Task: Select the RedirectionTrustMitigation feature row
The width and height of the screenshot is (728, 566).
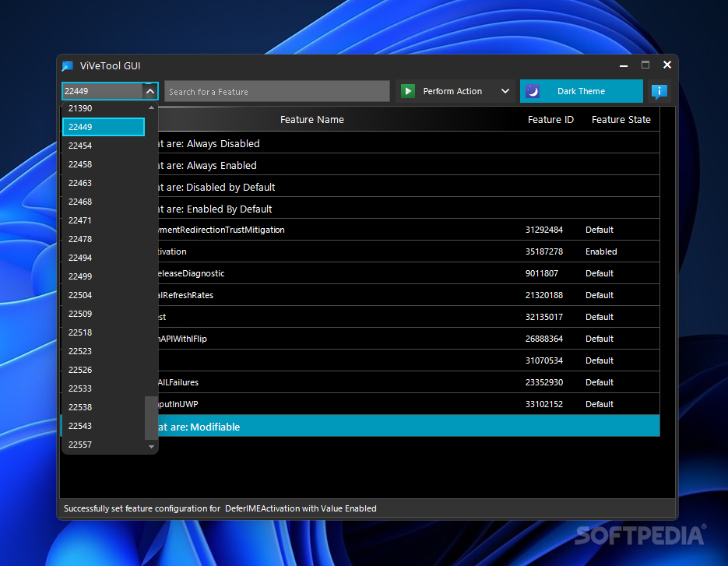Action: pos(409,230)
